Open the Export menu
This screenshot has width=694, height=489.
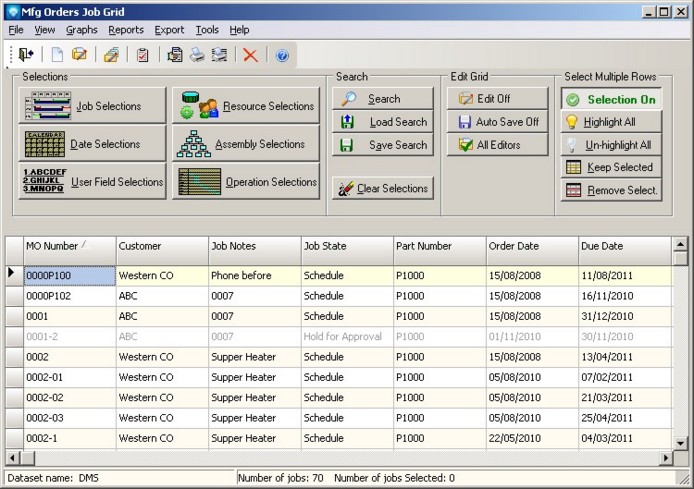click(169, 30)
